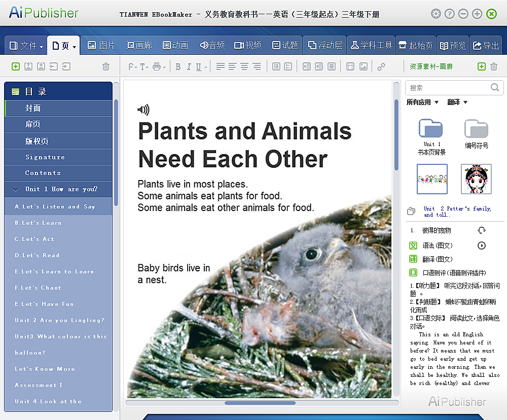Screen dimensions: 507x420
Task: Add a resource with green plus icon
Action: click(x=482, y=66)
